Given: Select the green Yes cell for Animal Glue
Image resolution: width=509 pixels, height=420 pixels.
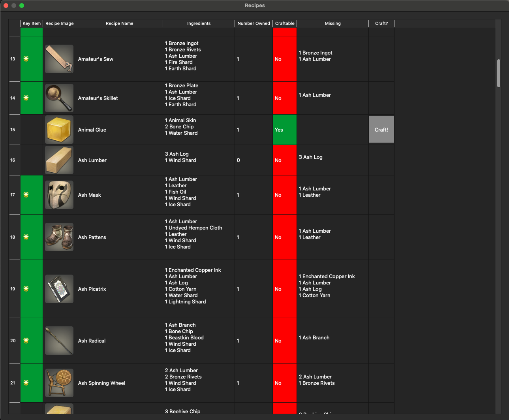Looking at the screenshot, I should tap(285, 130).
